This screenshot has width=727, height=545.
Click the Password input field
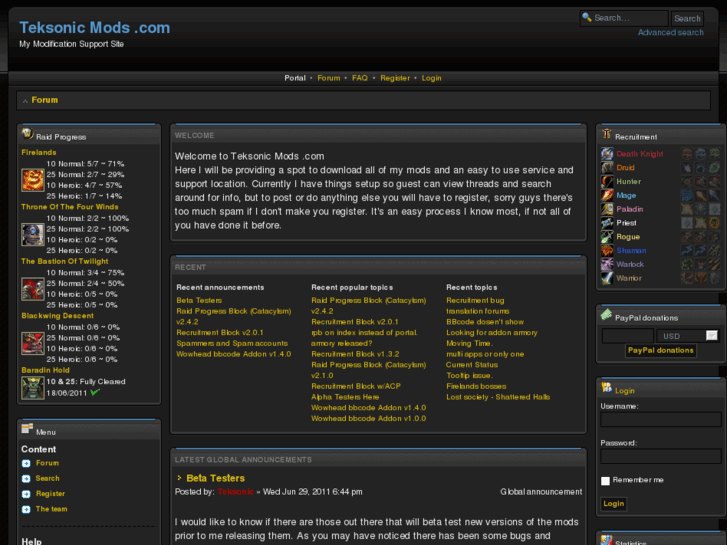[660, 456]
